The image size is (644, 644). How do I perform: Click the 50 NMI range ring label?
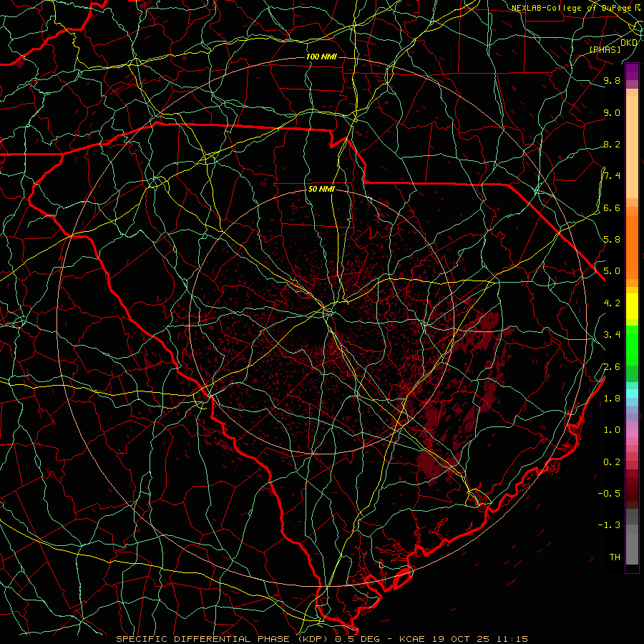(321, 190)
